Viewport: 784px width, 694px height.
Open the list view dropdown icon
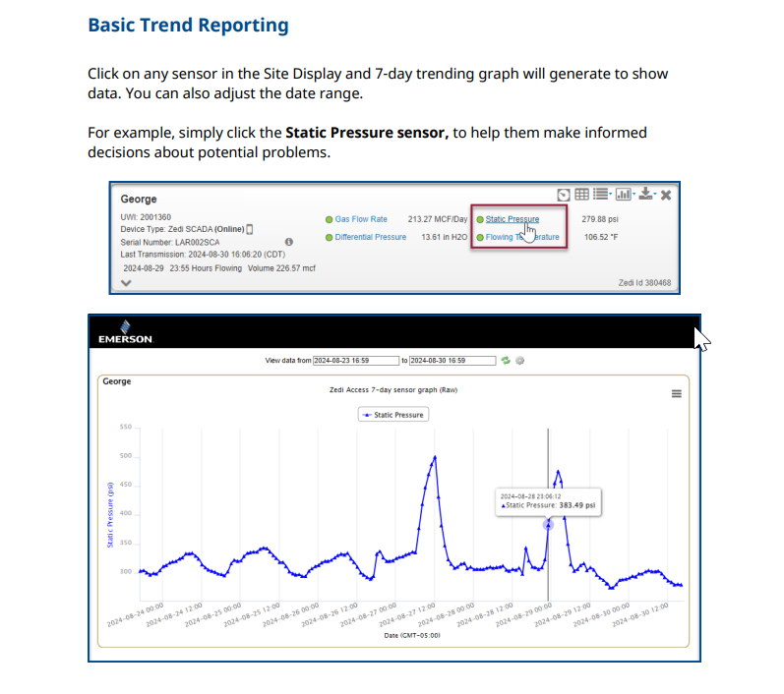pos(602,194)
